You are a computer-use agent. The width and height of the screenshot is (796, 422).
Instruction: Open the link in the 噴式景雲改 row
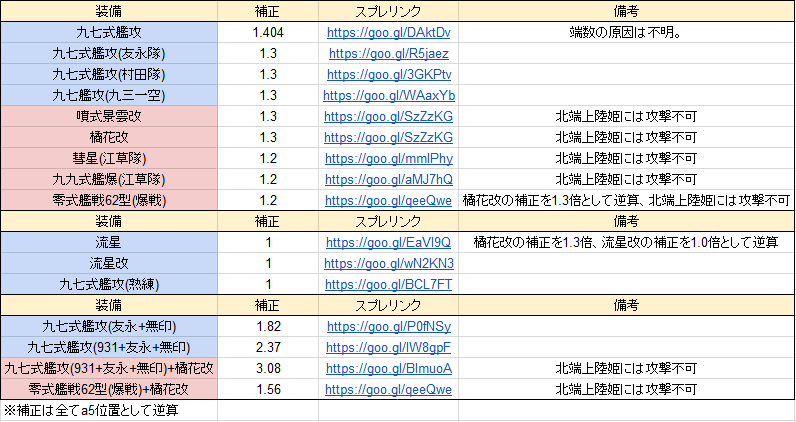click(388, 116)
